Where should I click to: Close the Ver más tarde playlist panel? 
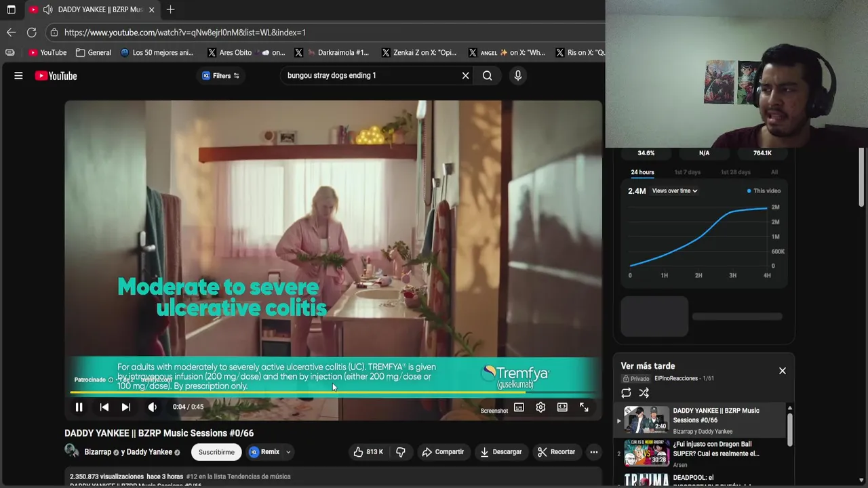783,371
